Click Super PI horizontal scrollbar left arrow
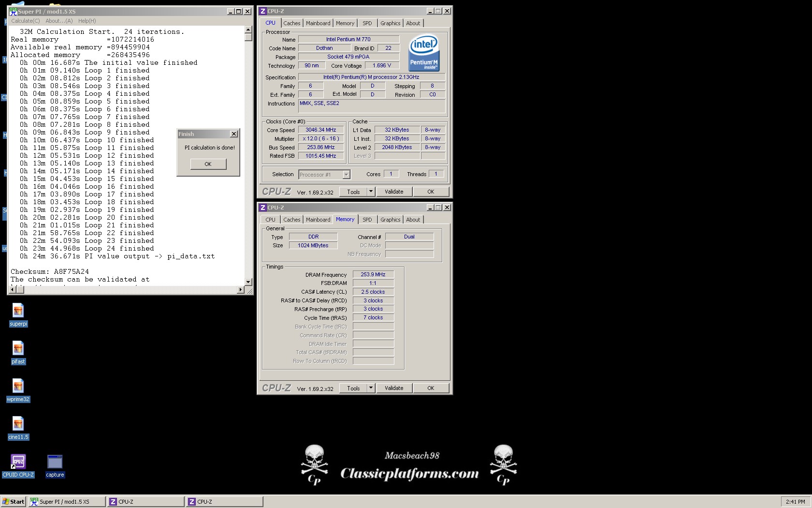Image resolution: width=812 pixels, height=508 pixels. 13,290
